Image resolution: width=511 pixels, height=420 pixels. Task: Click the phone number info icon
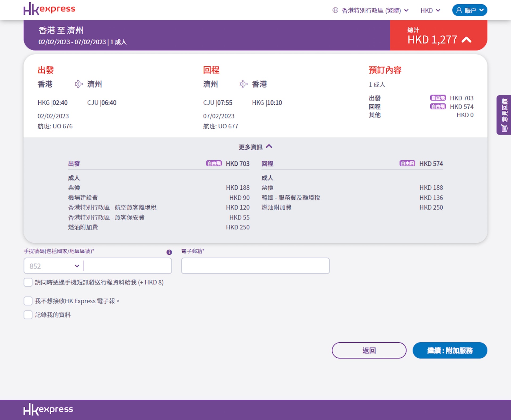coord(169,252)
